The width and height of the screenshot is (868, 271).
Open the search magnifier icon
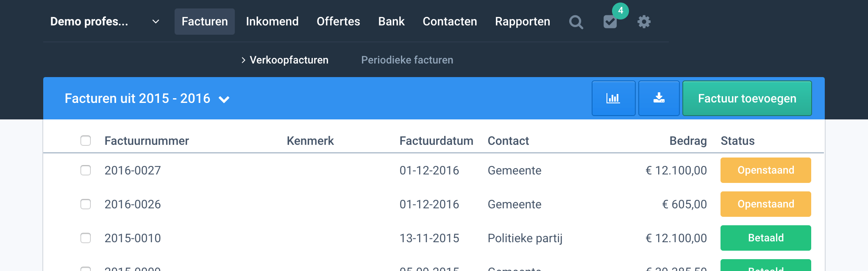(576, 22)
